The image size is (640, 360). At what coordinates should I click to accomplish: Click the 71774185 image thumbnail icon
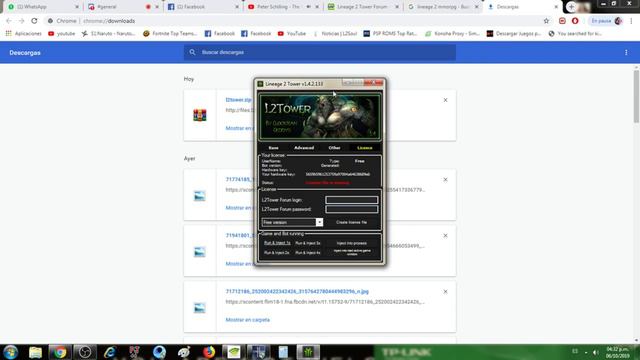200,196
